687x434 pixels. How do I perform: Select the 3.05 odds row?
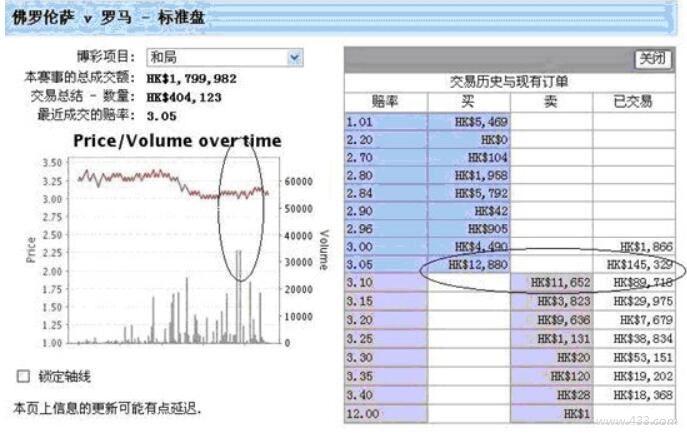tap(385, 264)
